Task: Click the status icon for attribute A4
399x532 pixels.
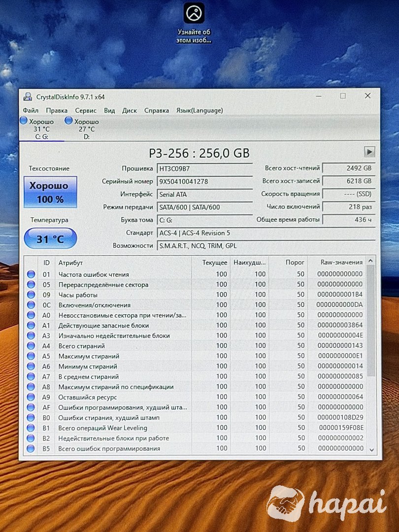Action: pyautogui.click(x=31, y=346)
